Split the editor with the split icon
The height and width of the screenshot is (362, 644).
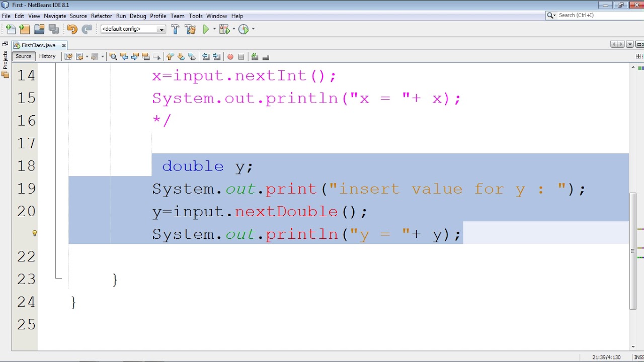(x=639, y=56)
